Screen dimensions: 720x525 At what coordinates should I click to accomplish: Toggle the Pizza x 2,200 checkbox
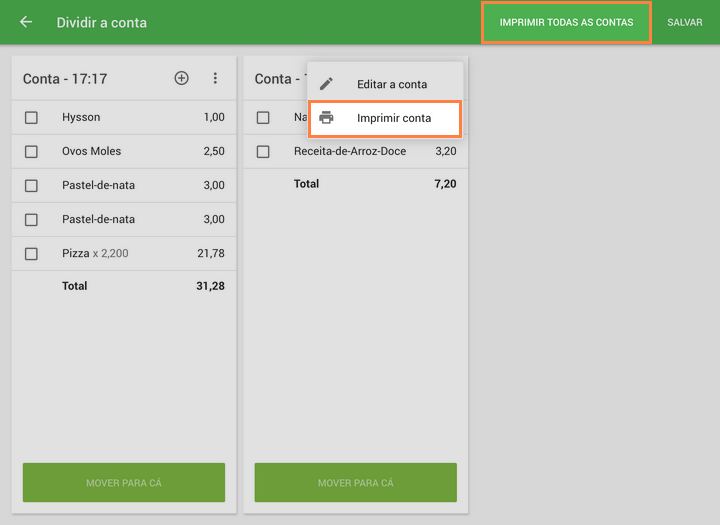pos(31,254)
